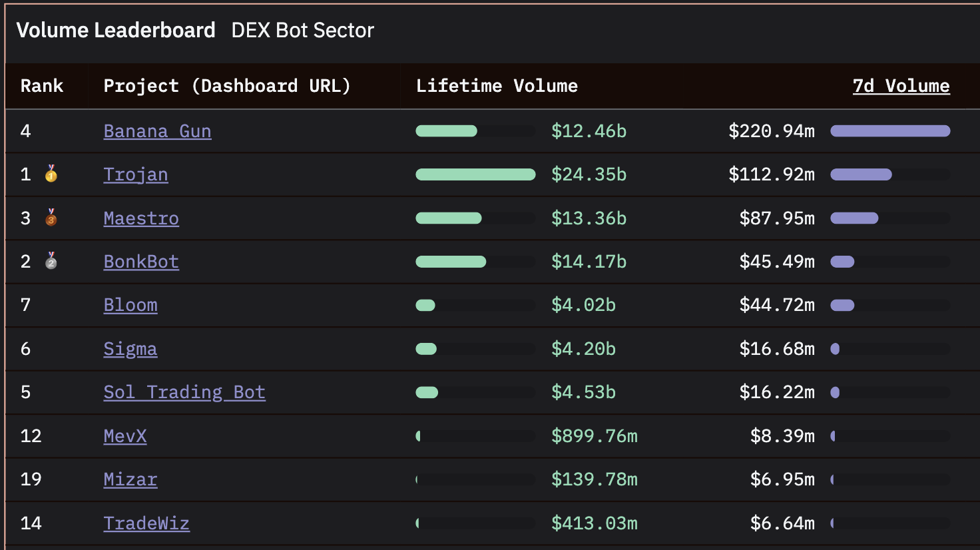The height and width of the screenshot is (550, 980).
Task: Select the $4.53b lifetime volume value
Action: [583, 392]
